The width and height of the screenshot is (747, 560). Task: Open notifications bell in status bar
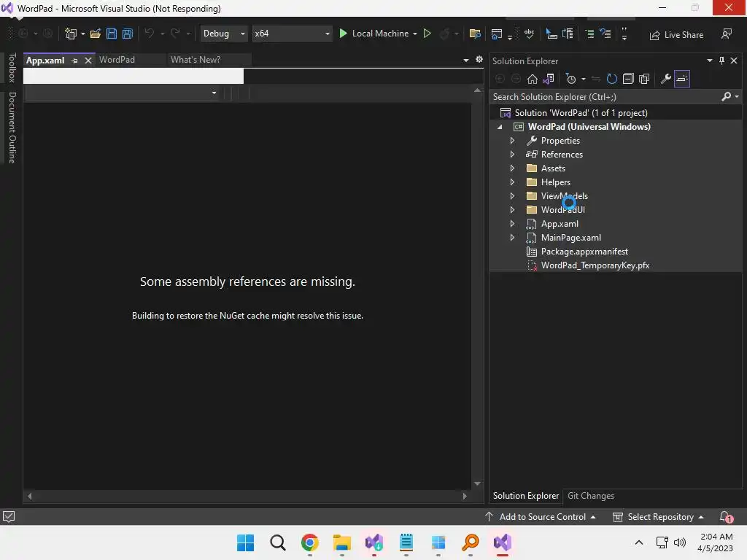tap(726, 517)
